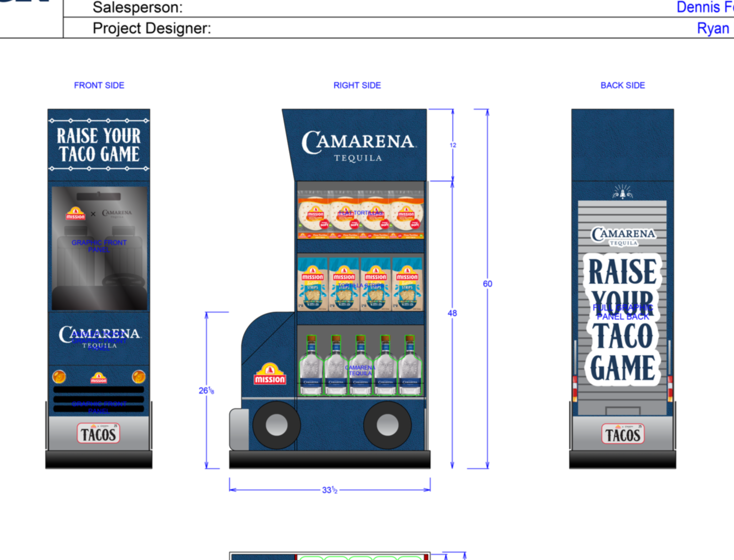Click the Camarena Tequila logo on front view
This screenshot has width=734, height=560.
click(x=99, y=337)
